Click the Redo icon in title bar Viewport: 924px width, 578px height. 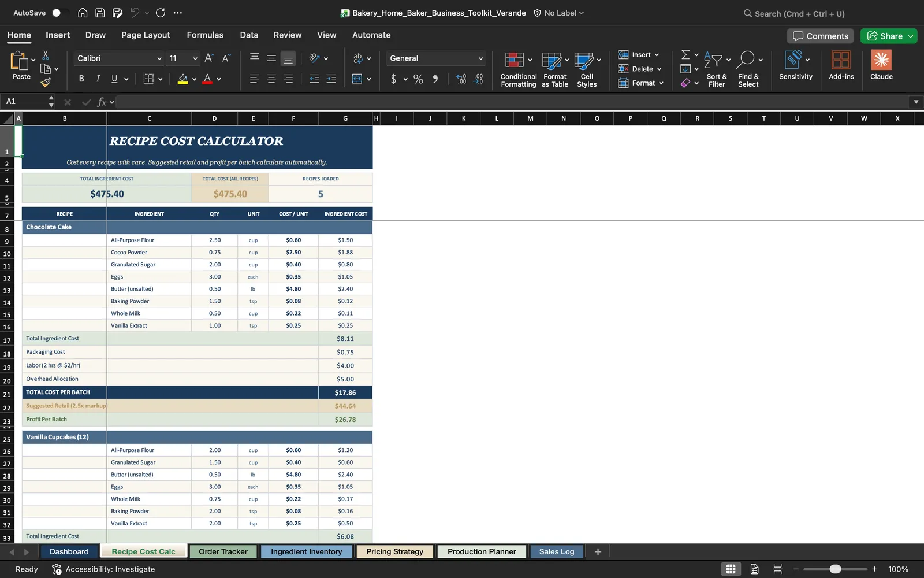[161, 13]
